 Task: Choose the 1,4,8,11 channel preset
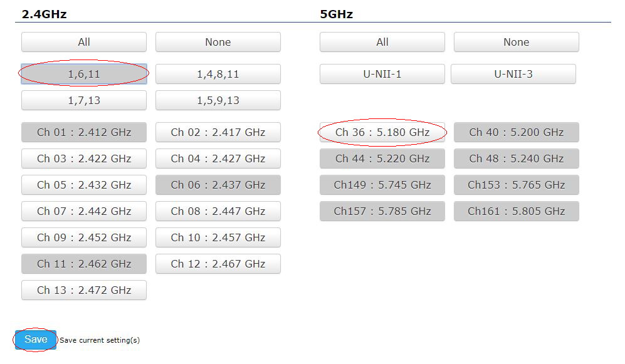pyautogui.click(x=218, y=74)
